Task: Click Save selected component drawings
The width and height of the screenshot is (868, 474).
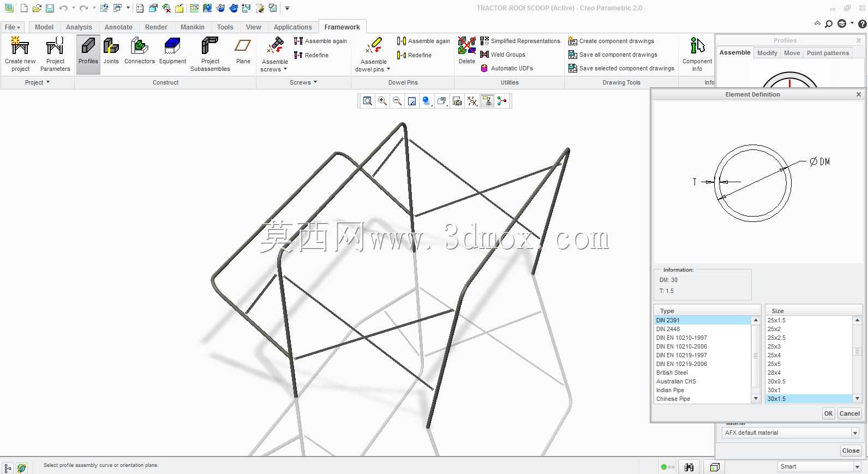Action: click(x=621, y=68)
